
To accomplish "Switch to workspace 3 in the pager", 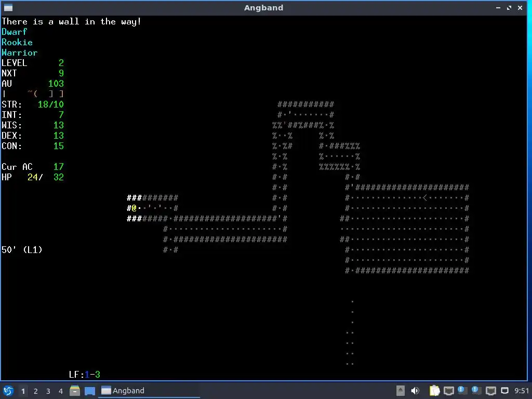I will click(x=48, y=391).
